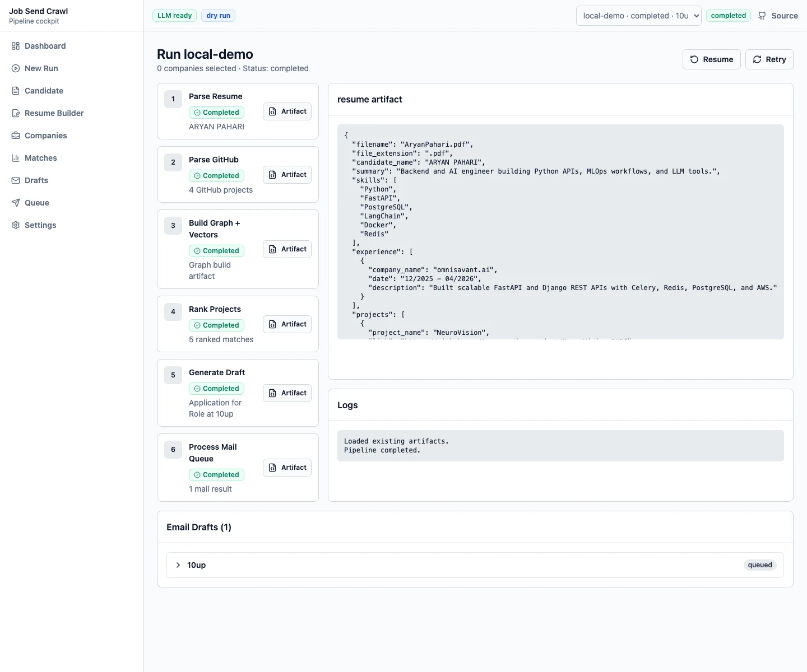Image resolution: width=807 pixels, height=672 pixels.
Task: Open Artifact for Build Graph + Vectors
Action: pyautogui.click(x=287, y=249)
